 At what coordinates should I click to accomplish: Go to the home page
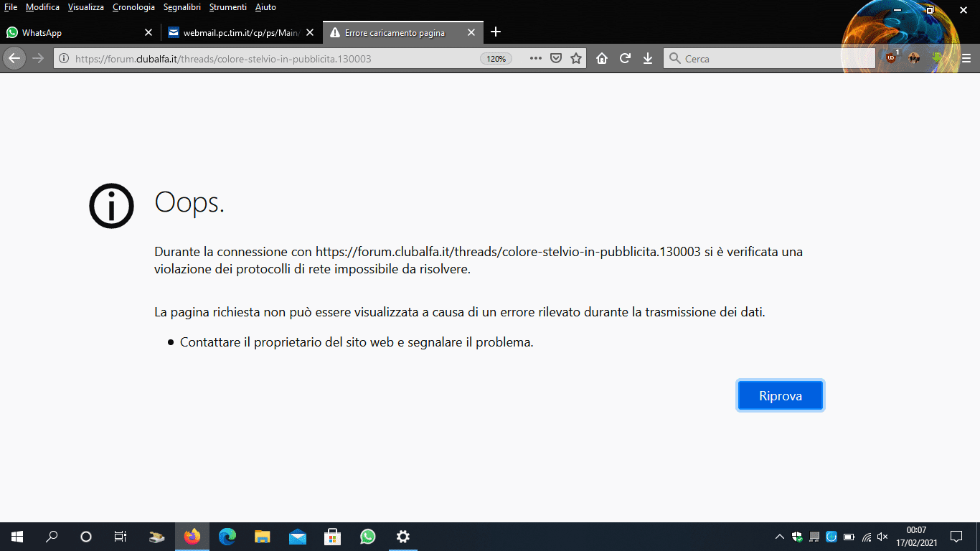(602, 58)
